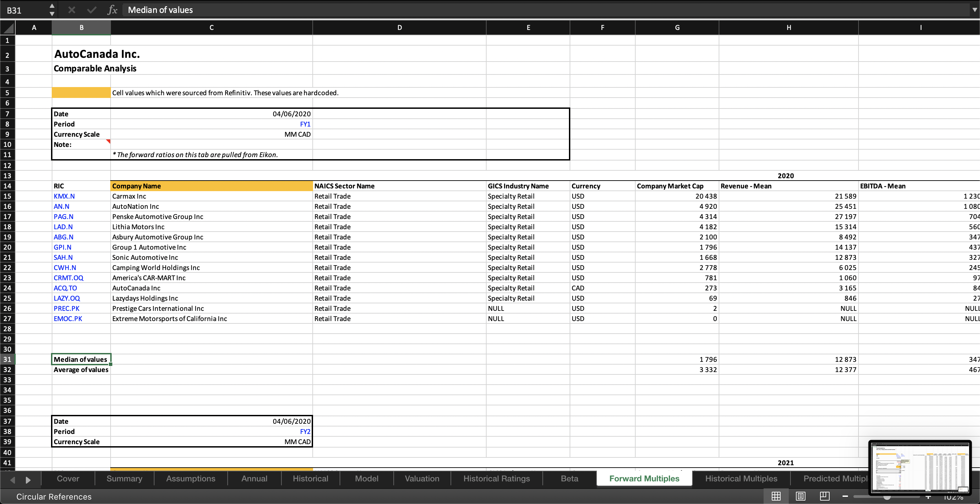Open the Historical Multiples sheet tab
This screenshot has height=504, width=980.
coord(741,478)
